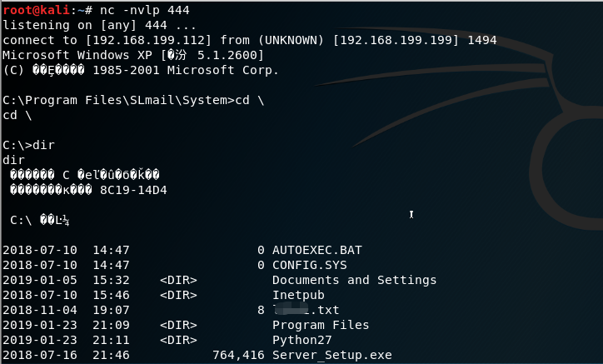Click the date '2018-07-16' on Server_Setup row
The width and height of the screenshot is (603, 364).
40,355
